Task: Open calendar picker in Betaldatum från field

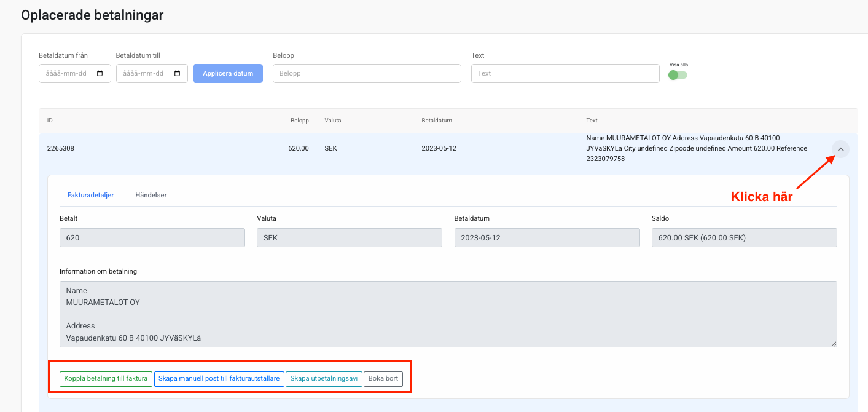Action: coord(100,74)
